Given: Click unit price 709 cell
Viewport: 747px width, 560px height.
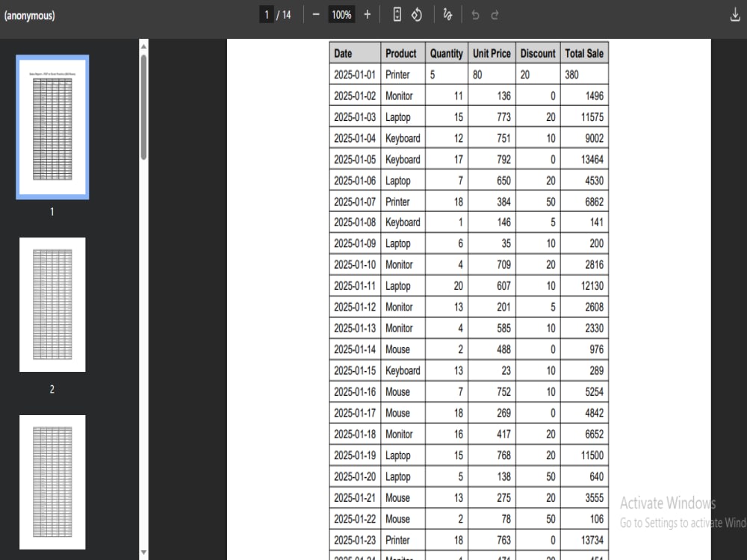Looking at the screenshot, I should (x=492, y=265).
